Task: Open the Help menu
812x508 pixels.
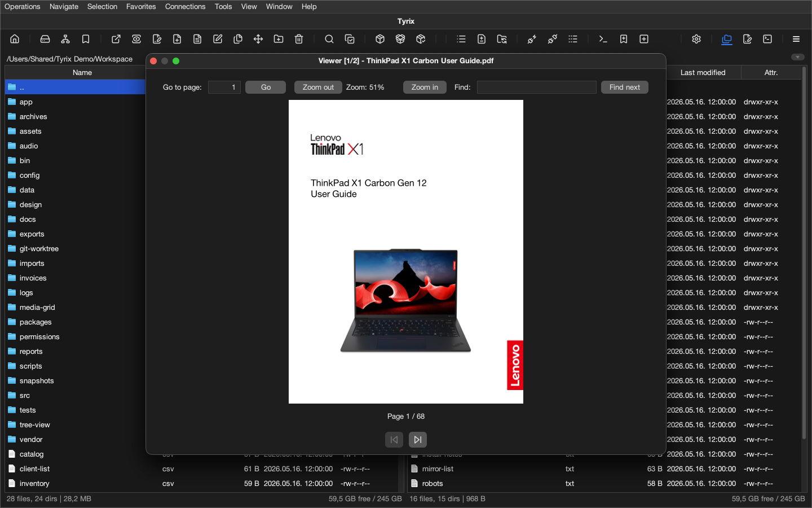Action: coord(309,7)
